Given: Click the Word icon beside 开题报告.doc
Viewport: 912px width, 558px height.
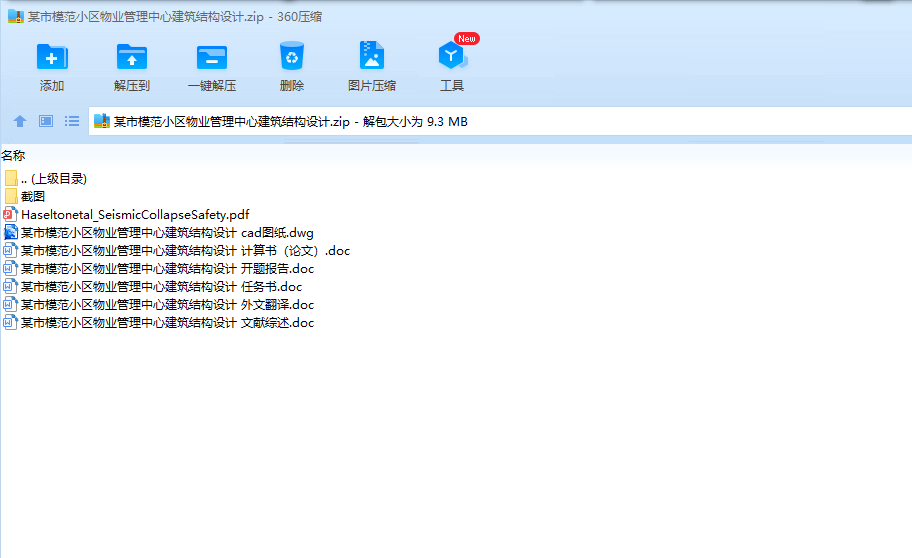Looking at the screenshot, I should 10,269.
